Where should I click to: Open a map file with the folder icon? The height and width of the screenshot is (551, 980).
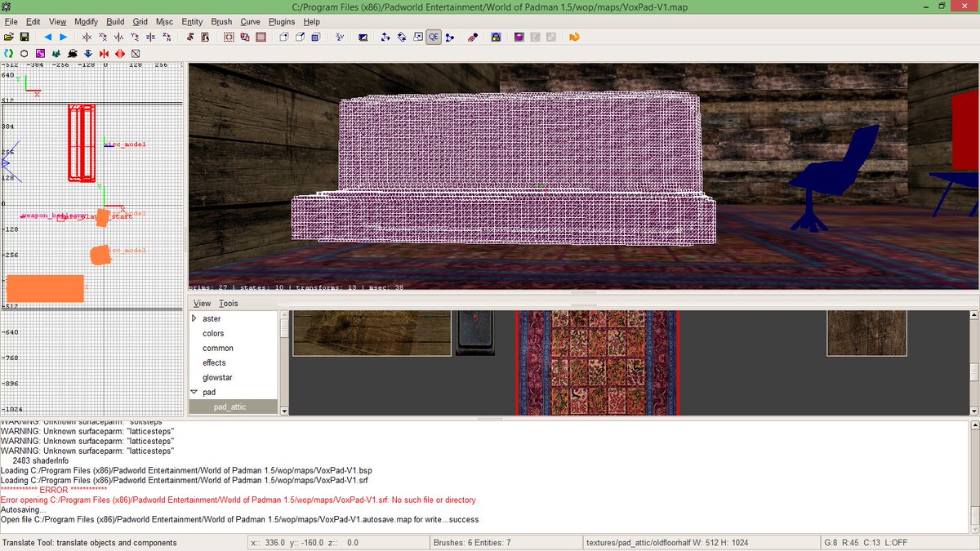[9, 37]
